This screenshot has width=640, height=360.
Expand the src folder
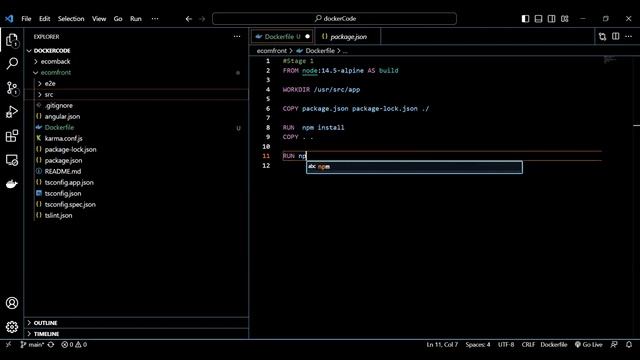click(x=49, y=95)
